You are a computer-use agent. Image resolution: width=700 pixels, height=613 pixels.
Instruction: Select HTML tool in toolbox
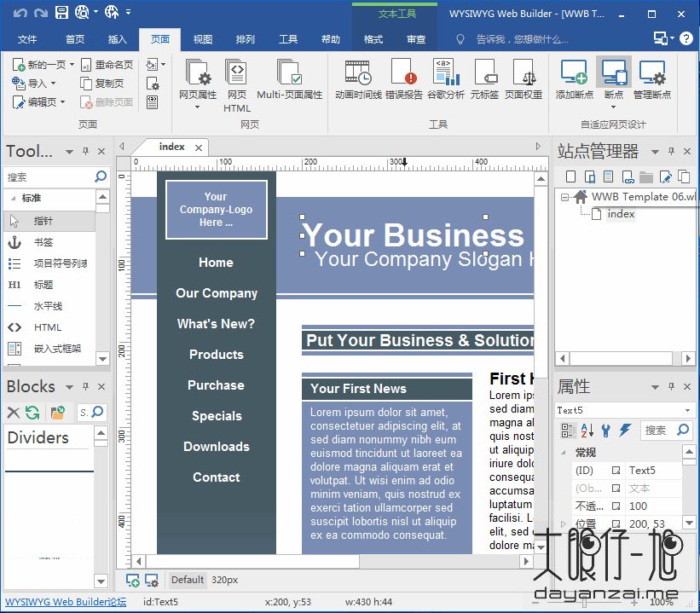pos(49,327)
